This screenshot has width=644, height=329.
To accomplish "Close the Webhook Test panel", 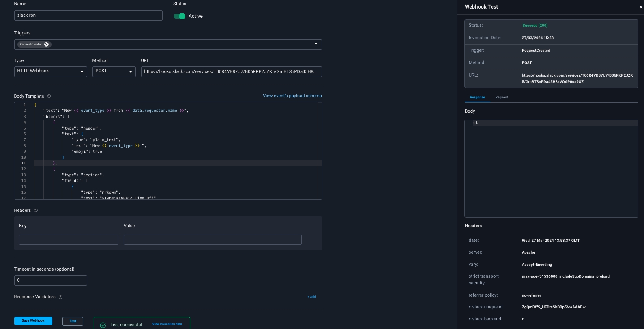I will point(641,7).
